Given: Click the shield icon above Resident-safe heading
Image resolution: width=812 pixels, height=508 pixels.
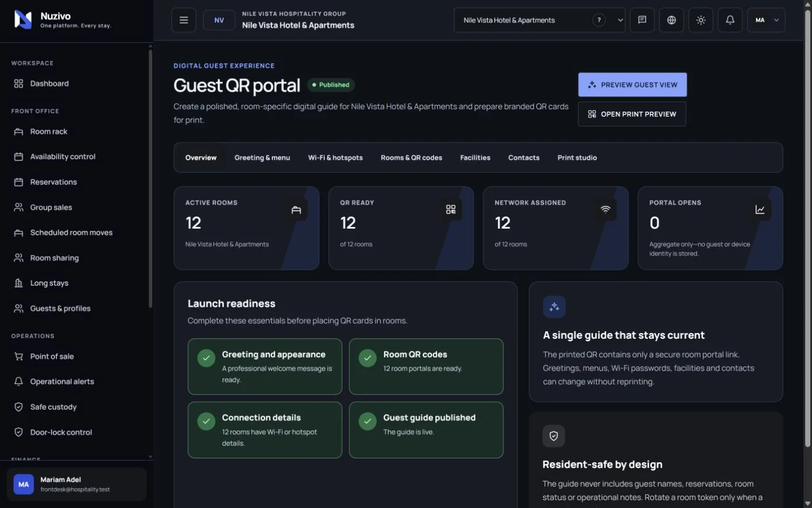Looking at the screenshot, I should pyautogui.click(x=554, y=436).
